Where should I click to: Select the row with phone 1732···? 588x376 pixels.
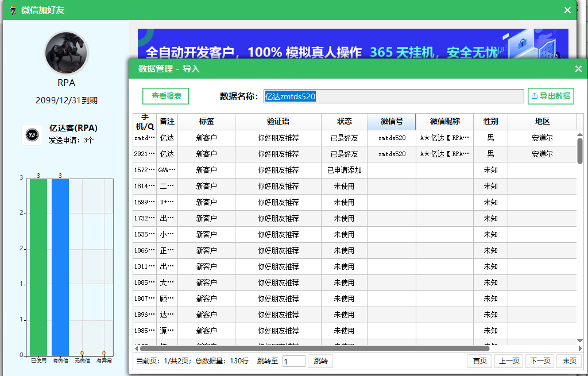(x=355, y=219)
